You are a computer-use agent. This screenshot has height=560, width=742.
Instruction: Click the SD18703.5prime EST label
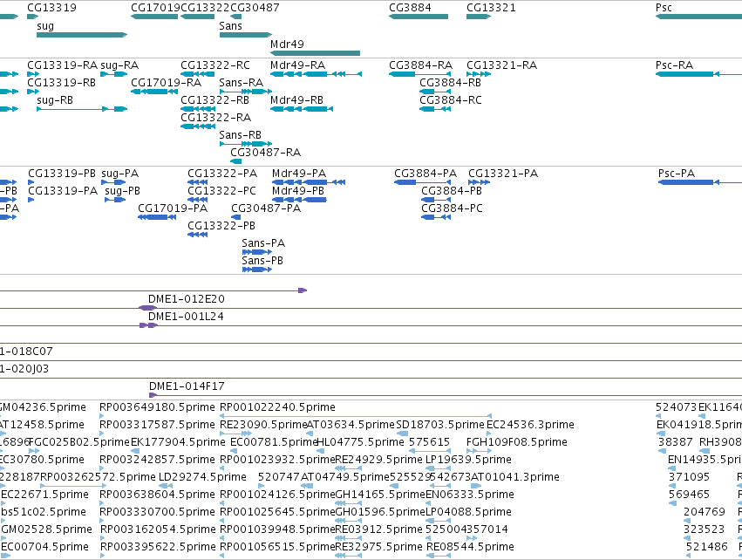point(440,425)
